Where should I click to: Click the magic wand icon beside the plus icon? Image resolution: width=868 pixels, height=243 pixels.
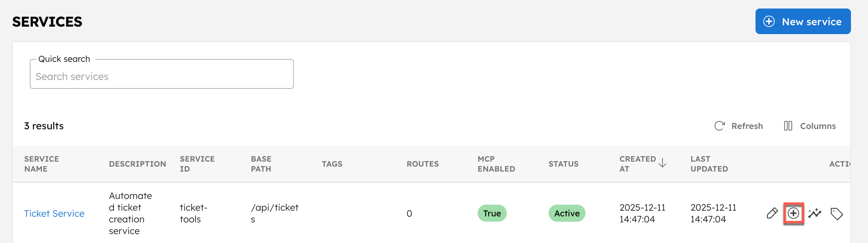click(x=815, y=214)
